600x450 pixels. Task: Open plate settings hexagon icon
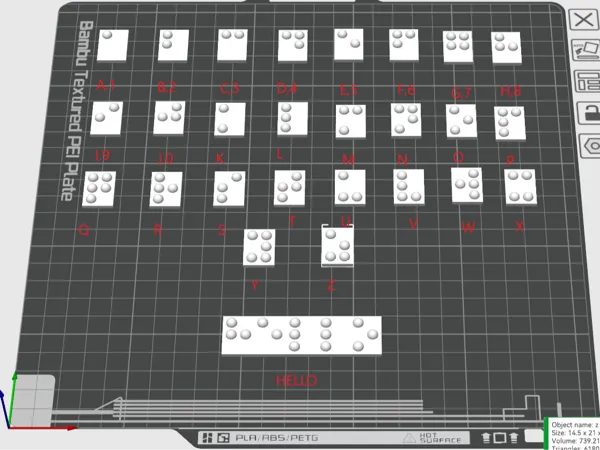pos(591,145)
